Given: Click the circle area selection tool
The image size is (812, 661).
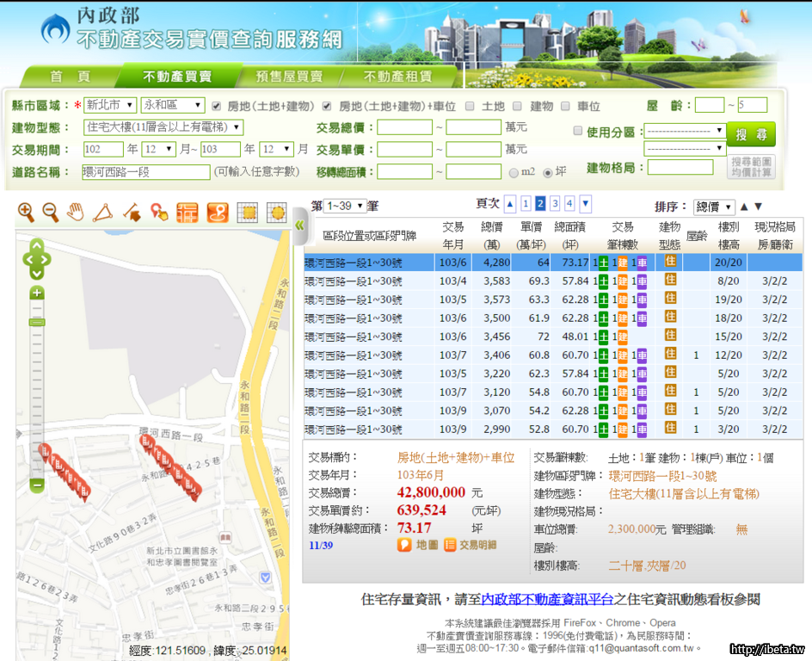Looking at the screenshot, I should (x=276, y=212).
